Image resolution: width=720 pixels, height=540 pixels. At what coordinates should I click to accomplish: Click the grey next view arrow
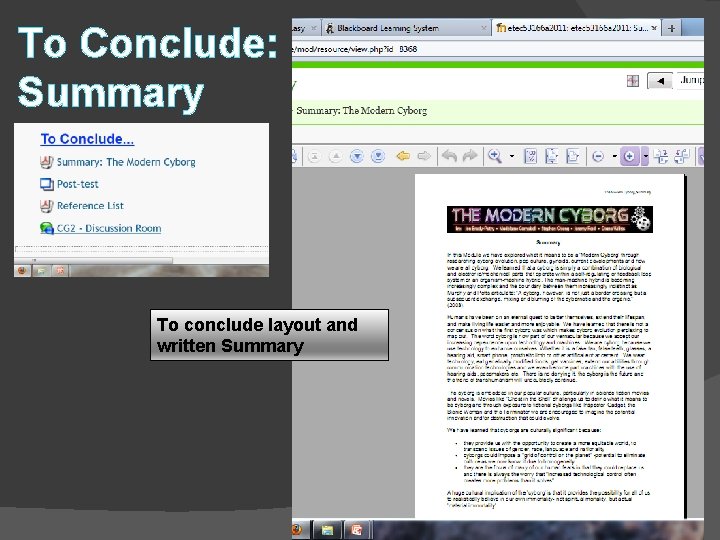pos(424,156)
